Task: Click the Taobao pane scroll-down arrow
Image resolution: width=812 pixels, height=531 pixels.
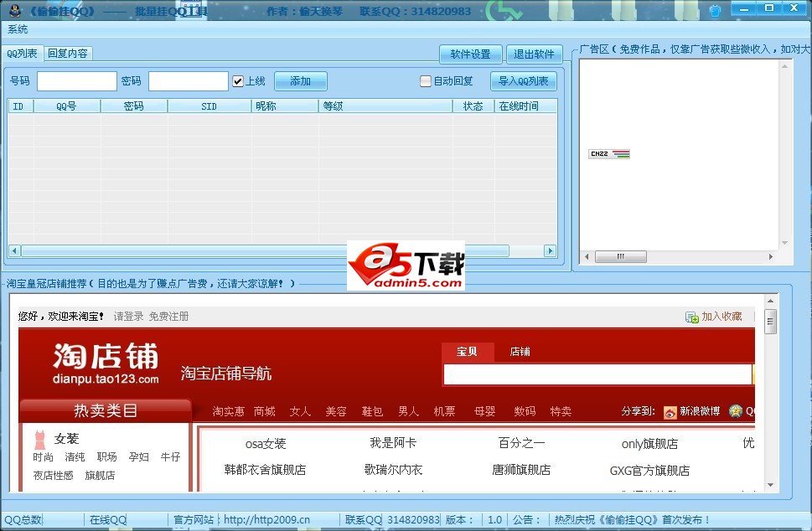Action: [x=771, y=485]
